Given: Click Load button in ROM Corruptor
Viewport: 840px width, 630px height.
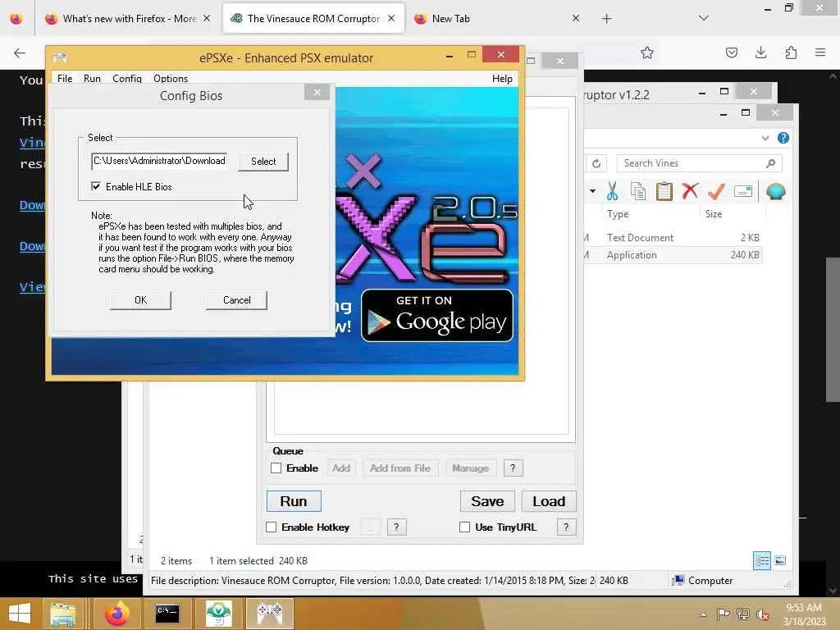Looking at the screenshot, I should click(549, 501).
